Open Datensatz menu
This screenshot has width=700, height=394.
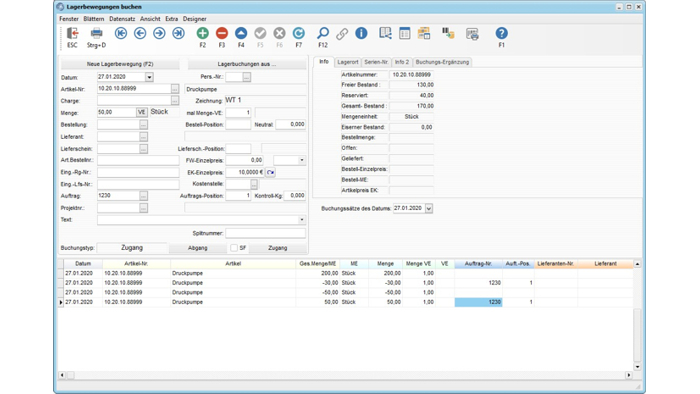(122, 19)
